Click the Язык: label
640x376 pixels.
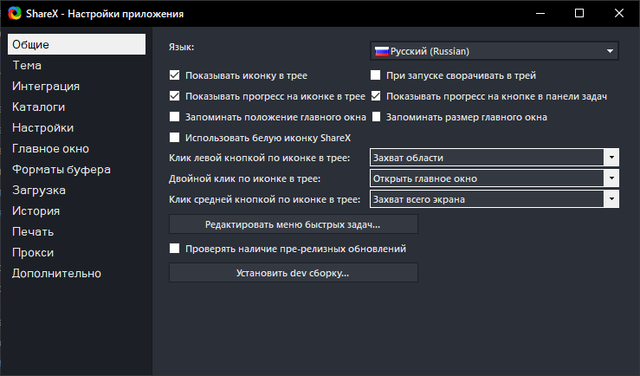click(181, 47)
